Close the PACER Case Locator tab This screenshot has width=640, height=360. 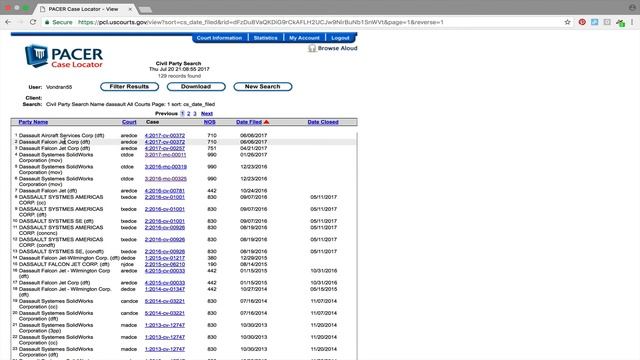pyautogui.click(x=130, y=9)
